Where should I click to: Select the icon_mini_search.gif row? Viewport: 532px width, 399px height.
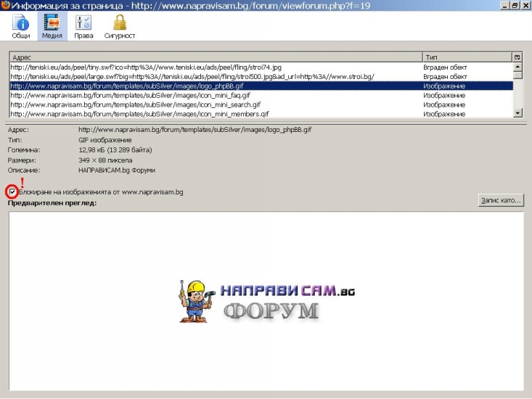[261, 104]
